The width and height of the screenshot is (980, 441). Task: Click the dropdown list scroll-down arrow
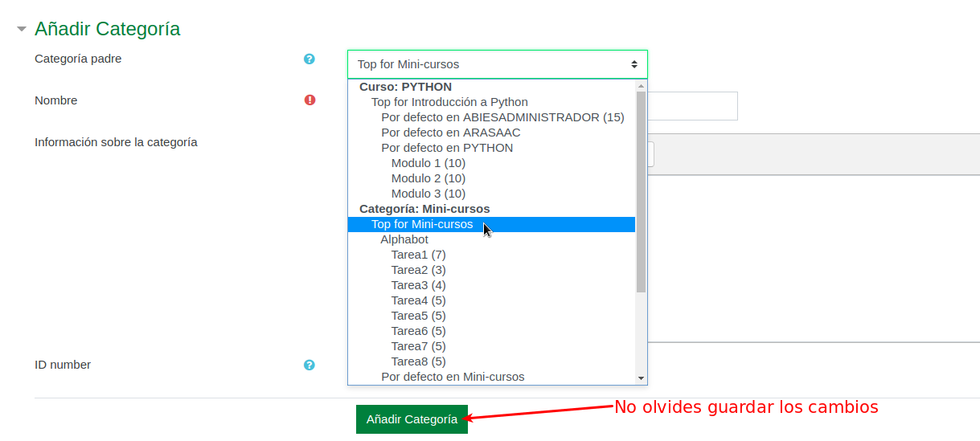(x=641, y=378)
